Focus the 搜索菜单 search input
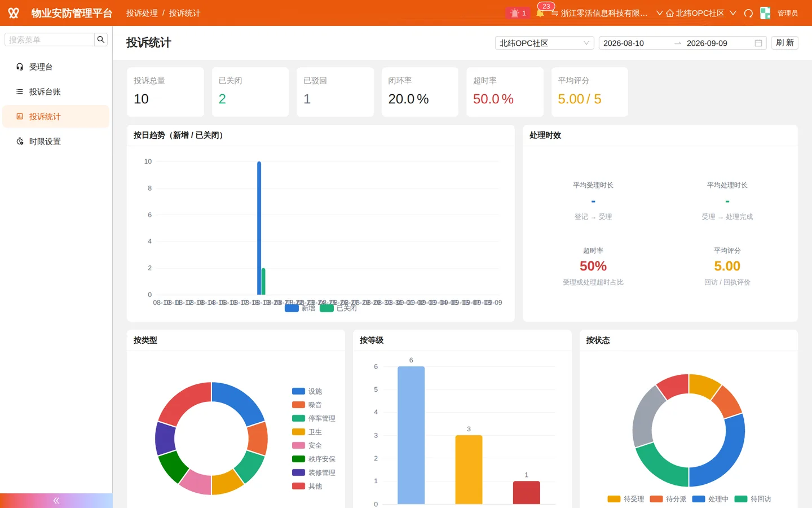812x508 pixels. 50,40
